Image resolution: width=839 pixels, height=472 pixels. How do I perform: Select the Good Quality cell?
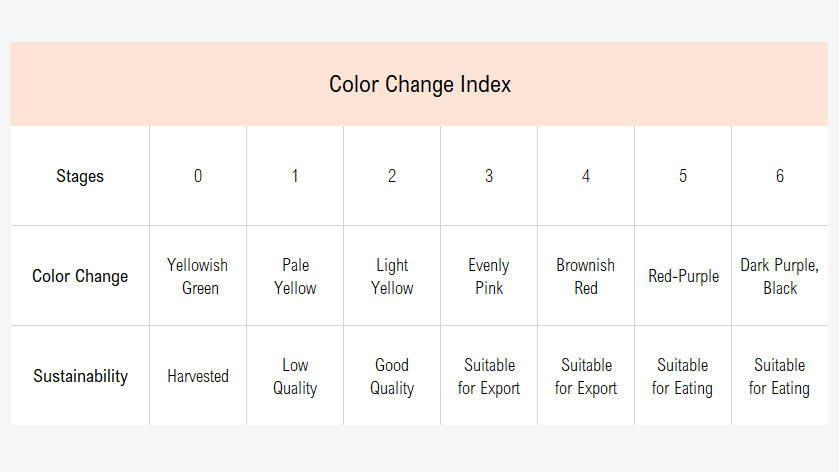[392, 376]
